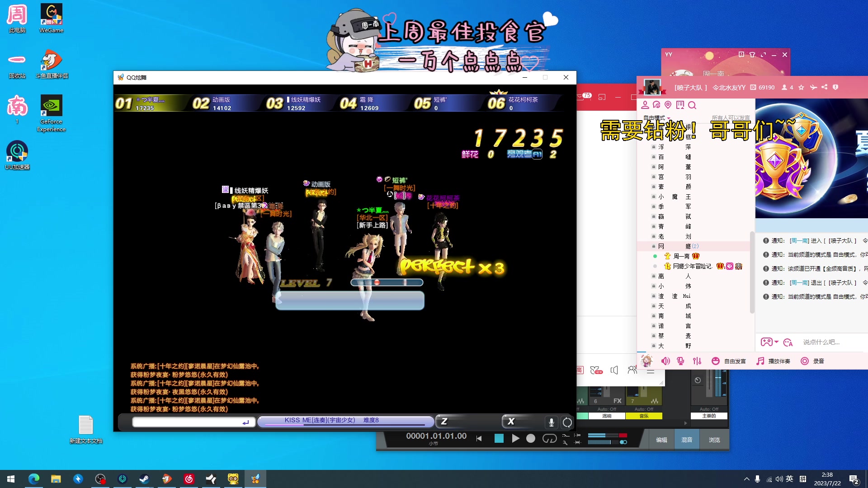
Task: Click the DAW stop square button
Action: point(499,438)
